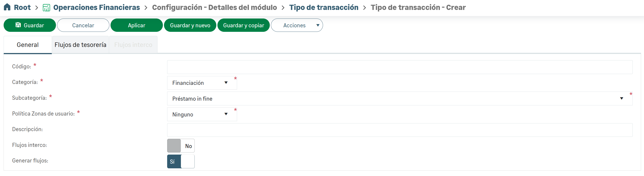Select the General tab
The height and width of the screenshot is (176, 644).
pos(28,45)
